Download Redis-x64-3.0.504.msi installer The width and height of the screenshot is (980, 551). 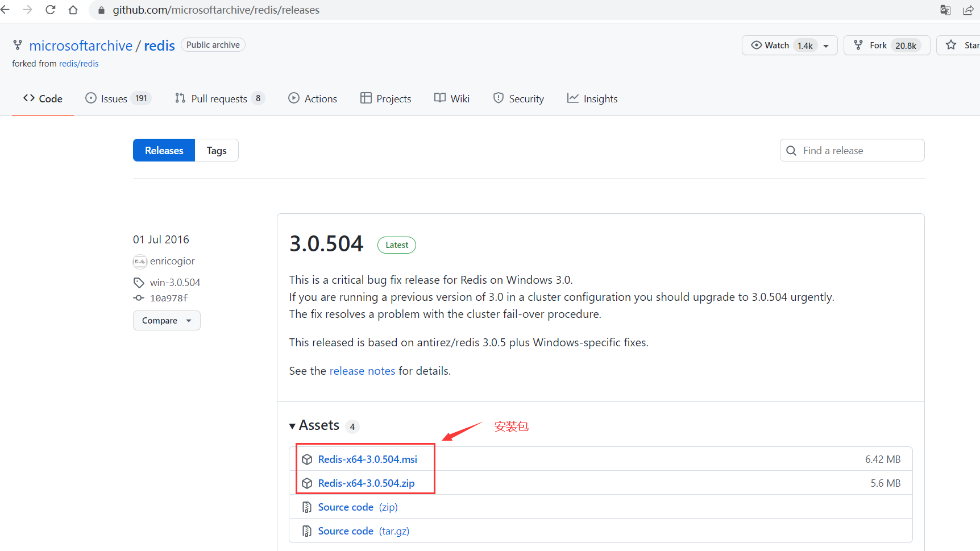pos(368,459)
